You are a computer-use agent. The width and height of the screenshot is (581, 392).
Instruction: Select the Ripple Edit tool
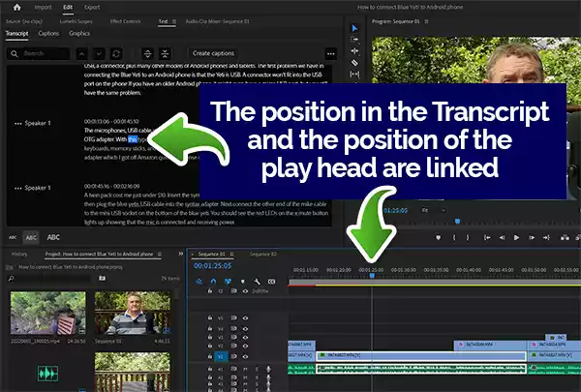point(354,51)
